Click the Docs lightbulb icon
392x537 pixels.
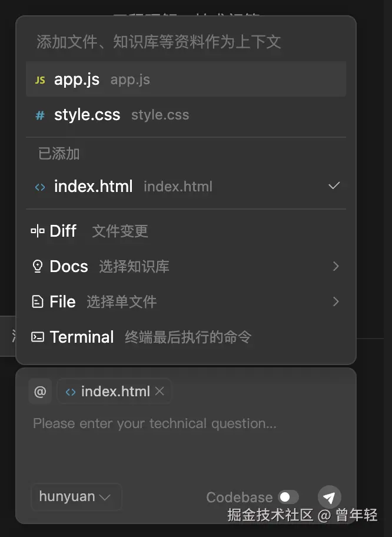38,267
